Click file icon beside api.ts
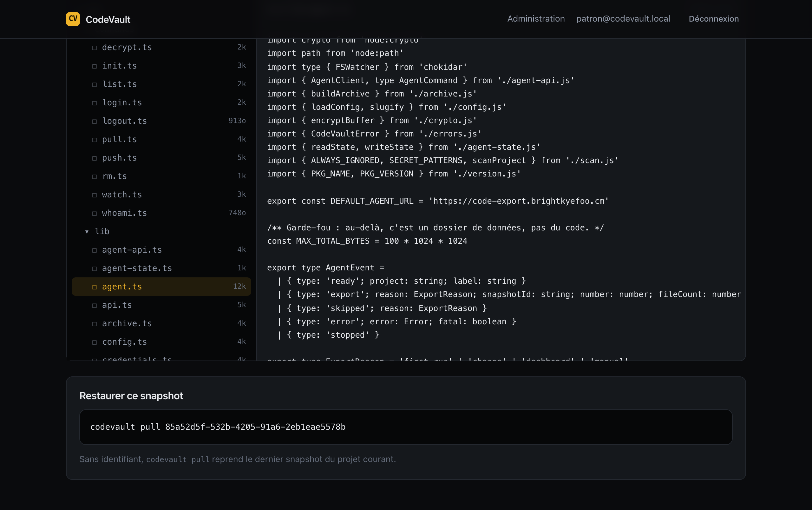The width and height of the screenshot is (812, 510). (x=95, y=306)
